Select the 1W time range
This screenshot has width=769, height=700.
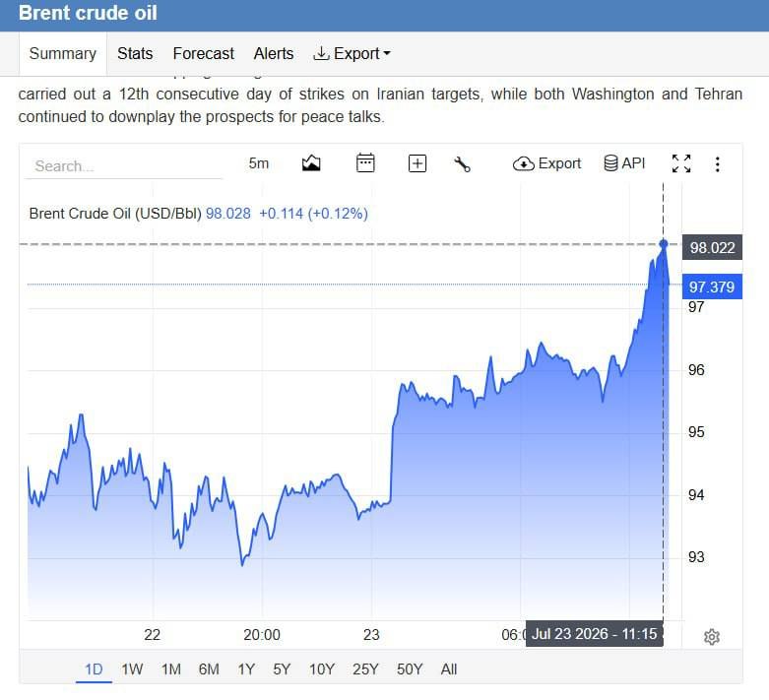pyautogui.click(x=132, y=669)
